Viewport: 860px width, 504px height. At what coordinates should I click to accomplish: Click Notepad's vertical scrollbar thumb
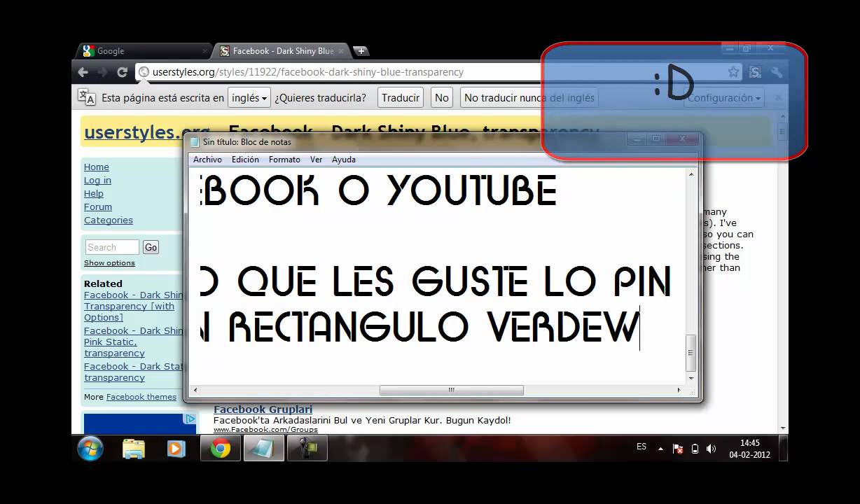click(691, 352)
